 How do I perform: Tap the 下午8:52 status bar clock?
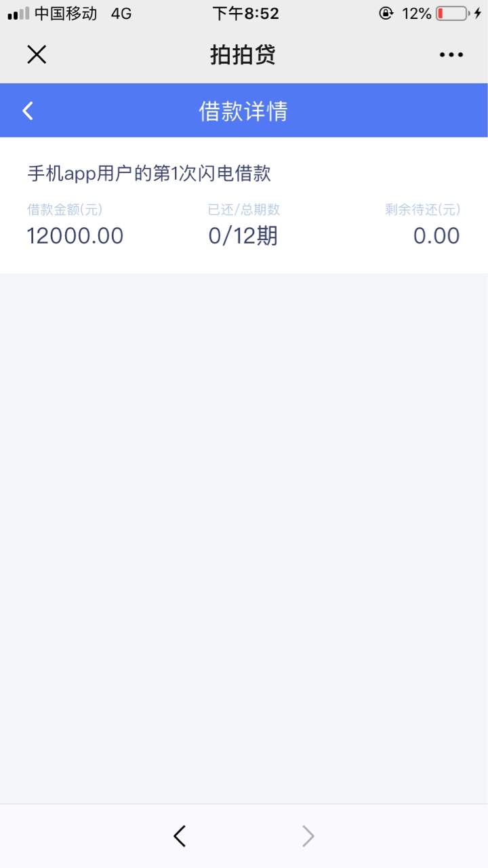245,14
